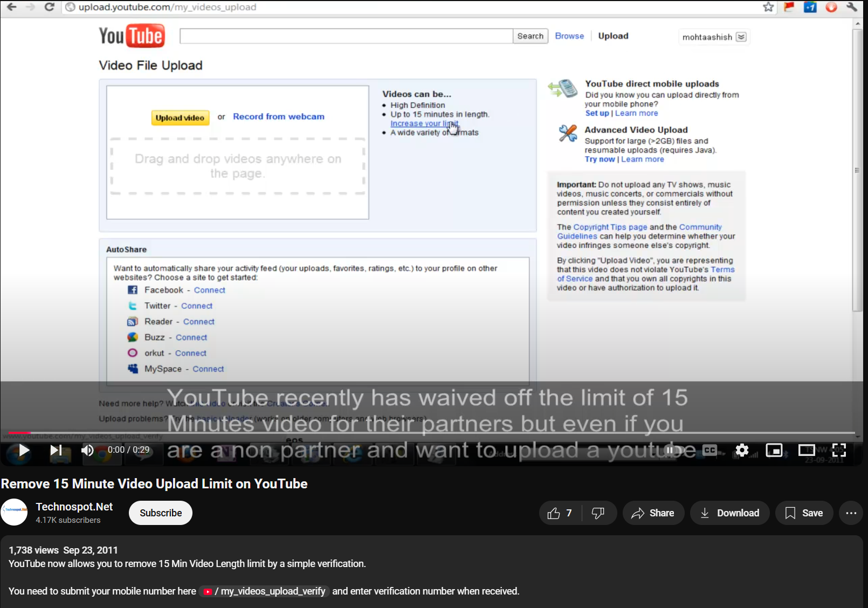Click the orkut icon in AutoShare
The image size is (868, 608).
tap(133, 353)
